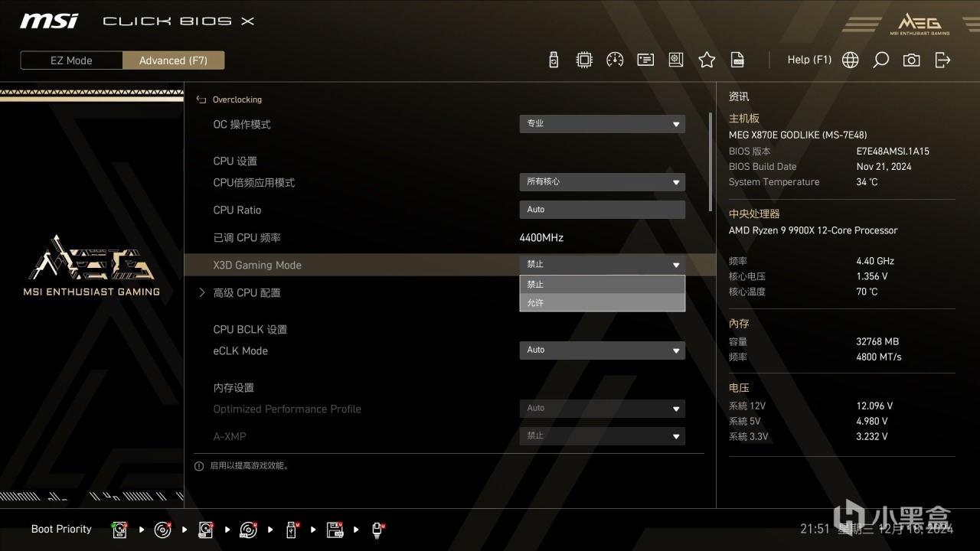This screenshot has height=551, width=980.
Task: Click the CPU倍频应用模式 label
Action: point(253,182)
